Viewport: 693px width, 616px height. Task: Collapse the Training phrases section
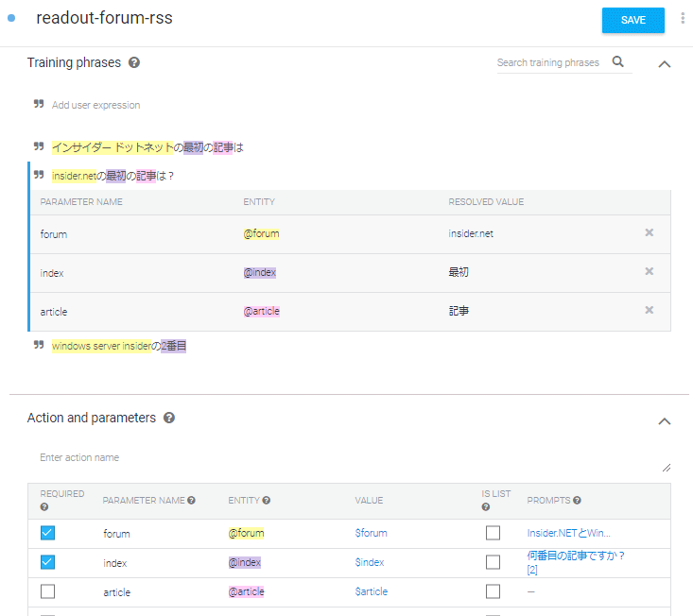click(665, 64)
